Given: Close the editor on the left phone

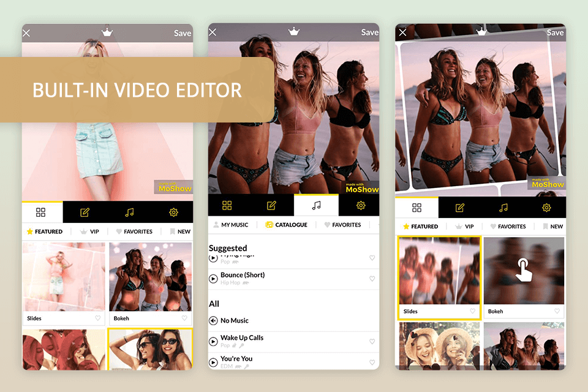Looking at the screenshot, I should (x=26, y=33).
